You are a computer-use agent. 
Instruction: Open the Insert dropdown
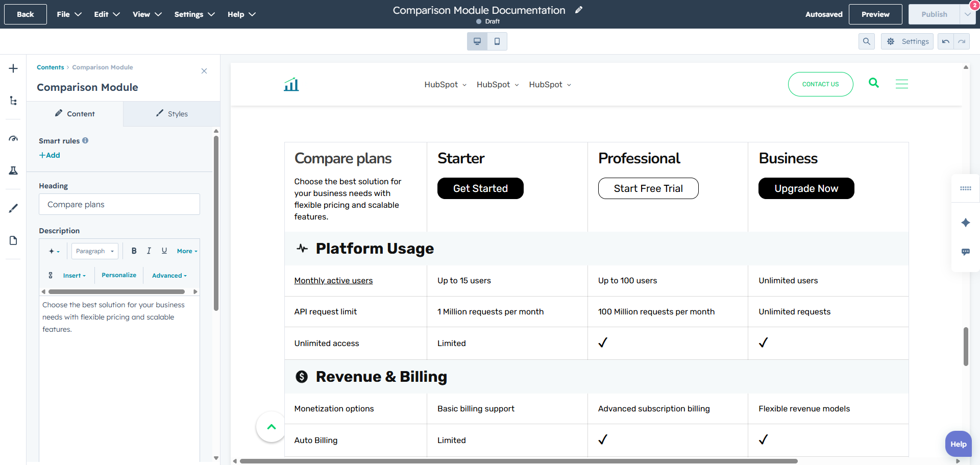[x=75, y=276]
